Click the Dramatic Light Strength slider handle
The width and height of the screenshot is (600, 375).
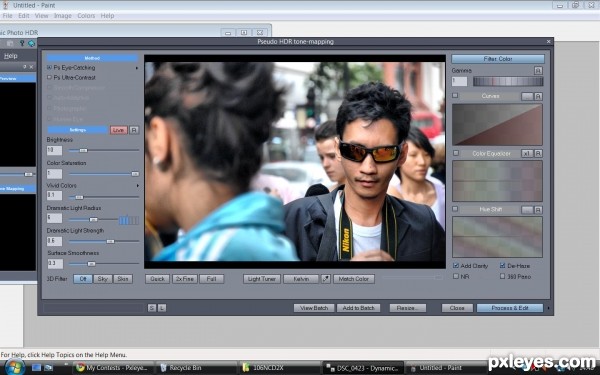click(110, 241)
